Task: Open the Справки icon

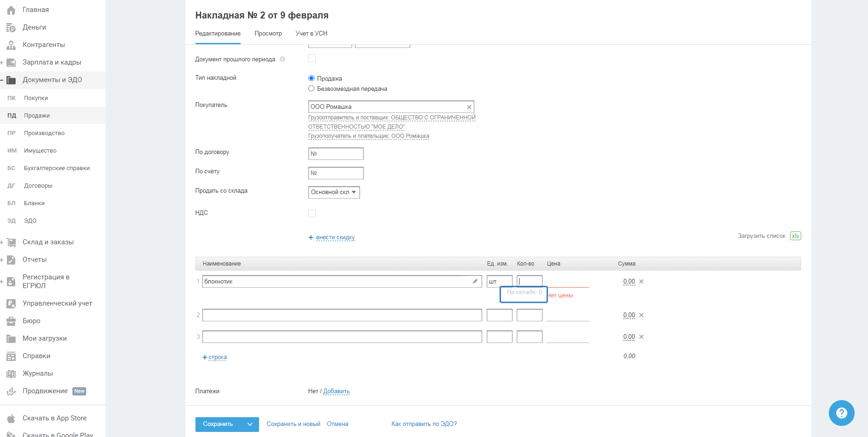Action: point(11,356)
